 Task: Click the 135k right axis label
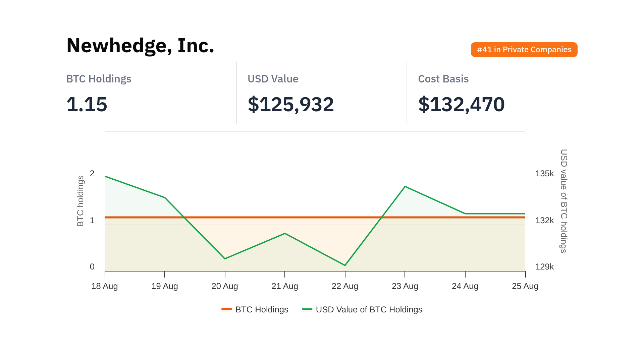pyautogui.click(x=544, y=174)
